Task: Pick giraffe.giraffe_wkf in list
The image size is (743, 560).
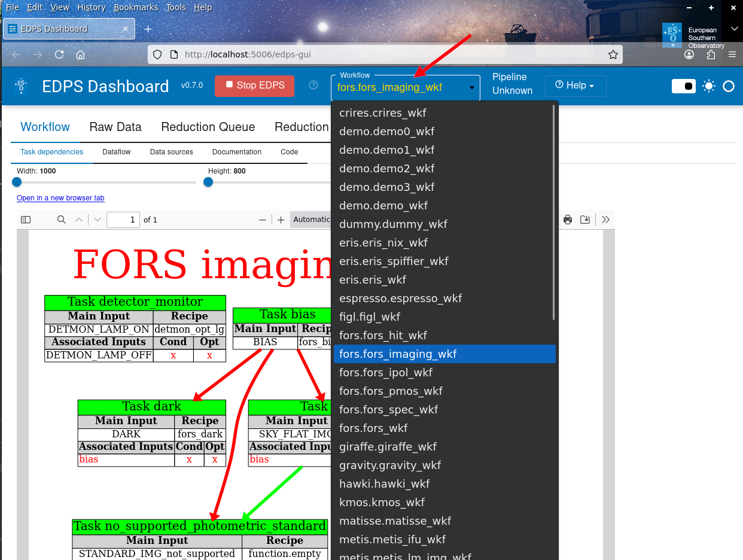Action: tap(444, 446)
